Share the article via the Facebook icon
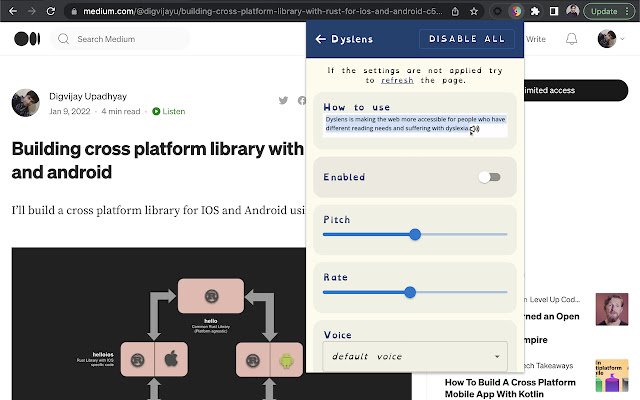 tap(302, 100)
